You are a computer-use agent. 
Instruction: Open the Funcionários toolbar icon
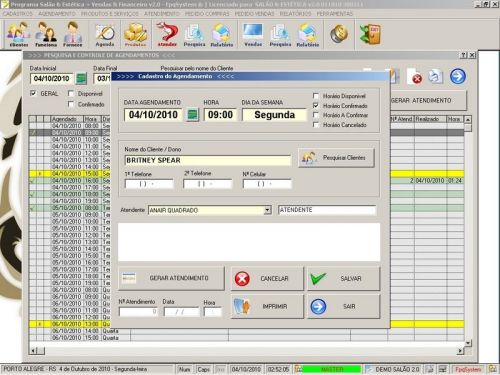pyautogui.click(x=46, y=34)
